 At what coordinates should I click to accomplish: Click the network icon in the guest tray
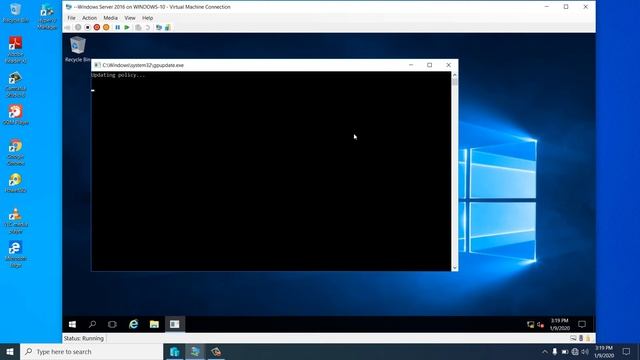[x=531, y=324]
